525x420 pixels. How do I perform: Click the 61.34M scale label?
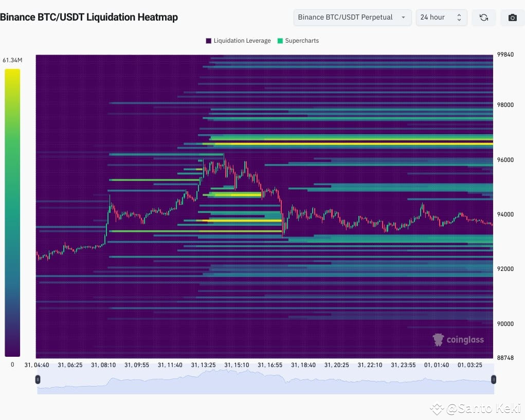12,60
